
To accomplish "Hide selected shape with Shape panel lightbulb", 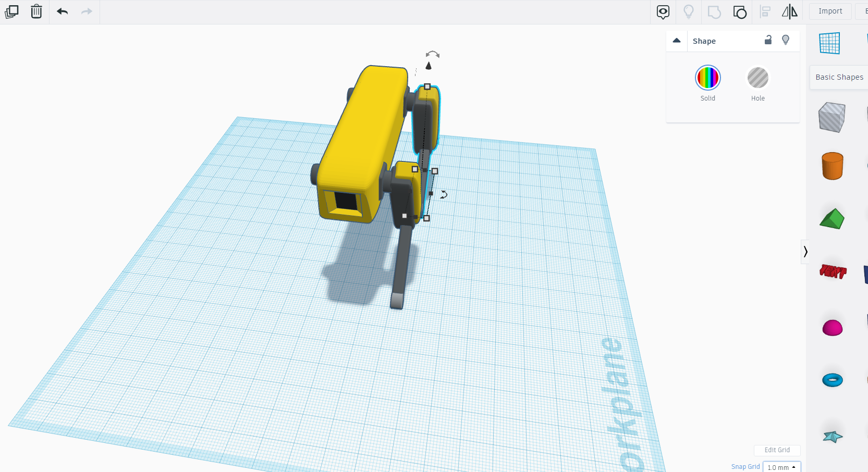I will coord(786,40).
